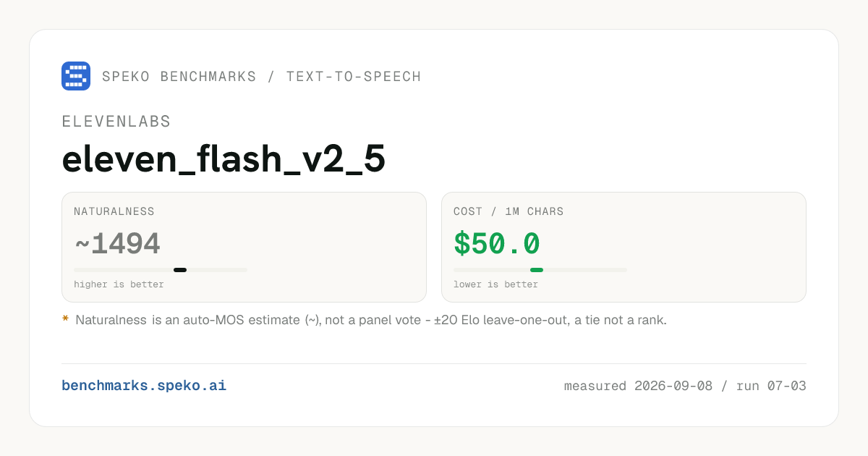Click the TEXT-TO-SPEECH breadcrumb segment
Screen dimensions: 868x456
[x=354, y=76]
